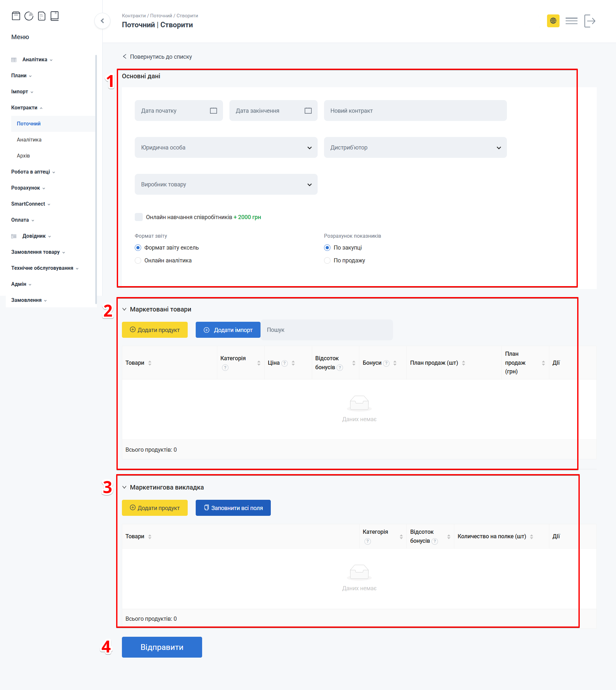616x690 pixels.
Task: Click the book icon in sidebar header
Action: click(x=55, y=16)
